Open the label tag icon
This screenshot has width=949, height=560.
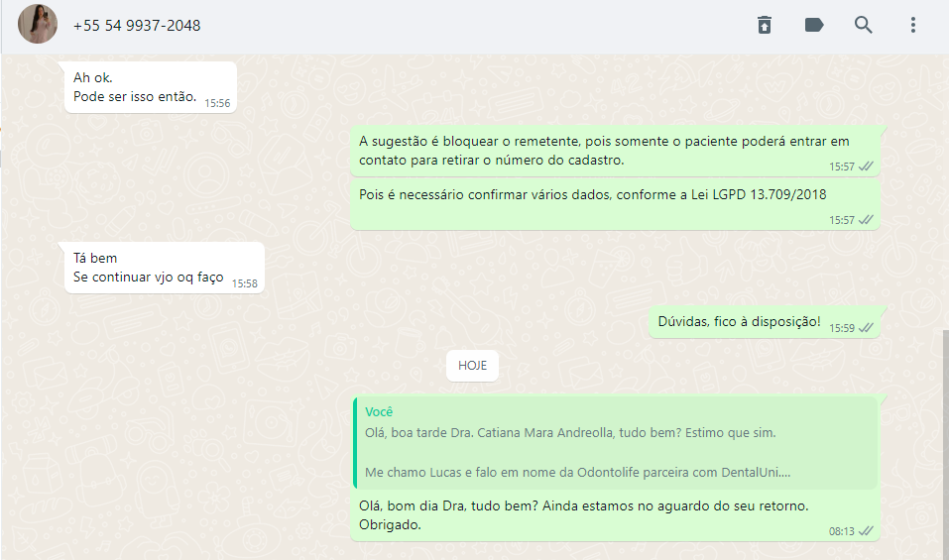pos(814,25)
